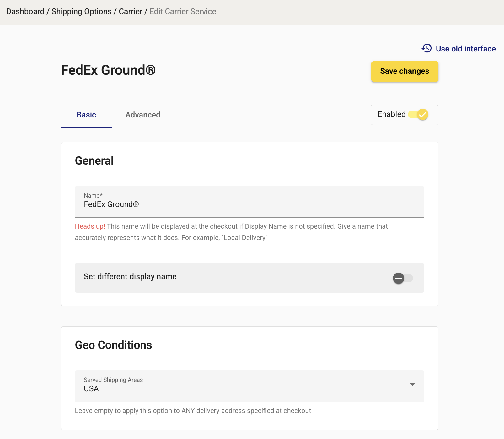Open the Advanced tab
The width and height of the screenshot is (504, 439).
click(x=143, y=115)
